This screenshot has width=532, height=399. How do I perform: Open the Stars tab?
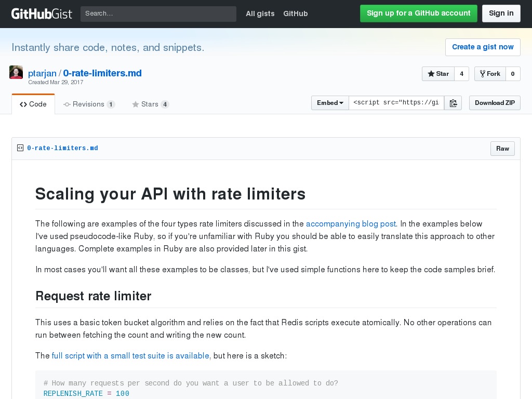pos(150,104)
